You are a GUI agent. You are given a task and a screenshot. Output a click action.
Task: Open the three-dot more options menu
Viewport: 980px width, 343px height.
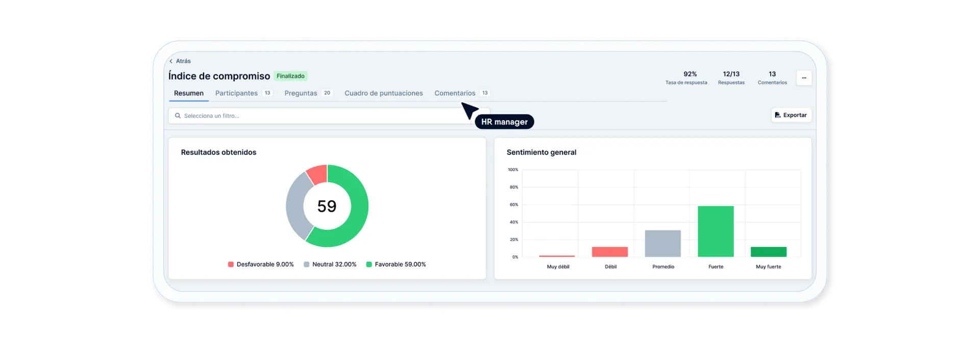point(804,78)
